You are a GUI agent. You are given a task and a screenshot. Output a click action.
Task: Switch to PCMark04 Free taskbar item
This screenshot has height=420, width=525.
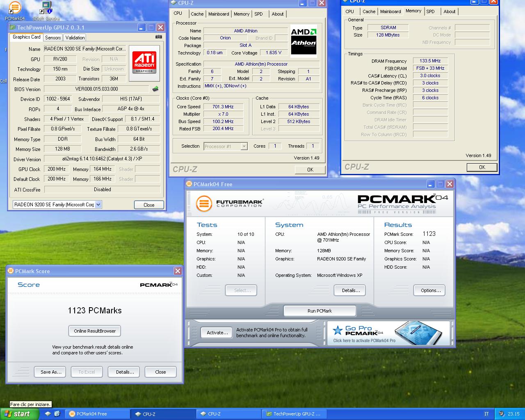[x=98, y=414]
